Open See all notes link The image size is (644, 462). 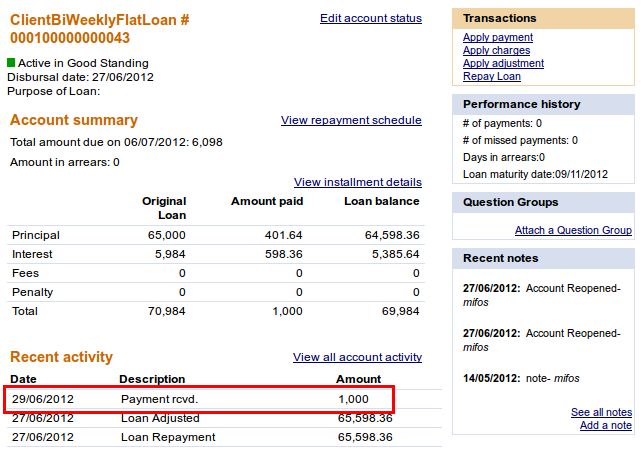[601, 412]
